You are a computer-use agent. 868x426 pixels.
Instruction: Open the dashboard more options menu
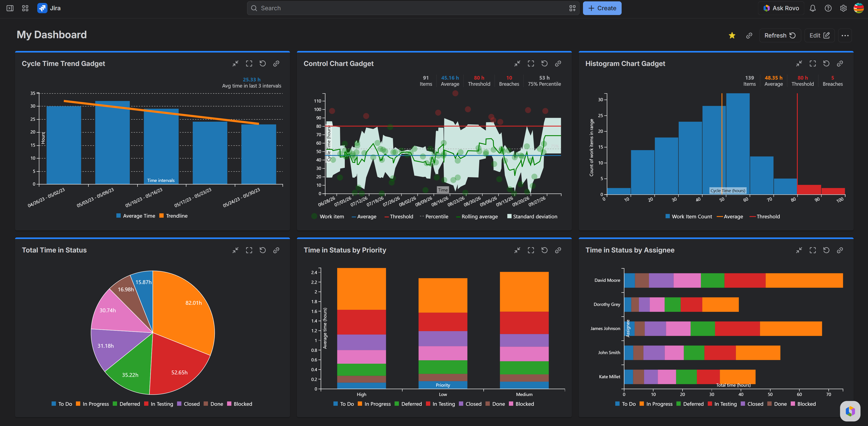pyautogui.click(x=845, y=35)
